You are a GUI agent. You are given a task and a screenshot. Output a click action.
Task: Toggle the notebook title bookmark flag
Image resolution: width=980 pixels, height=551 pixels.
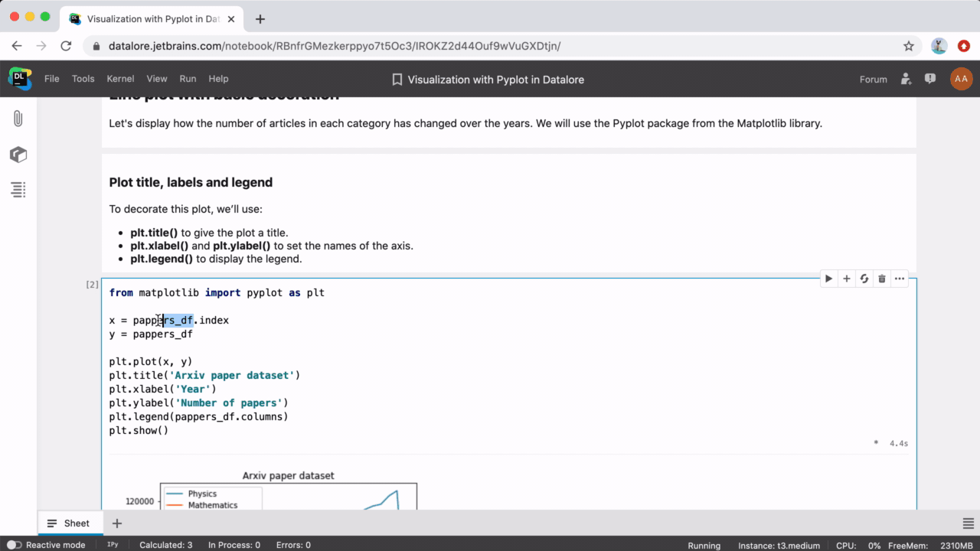click(x=397, y=79)
